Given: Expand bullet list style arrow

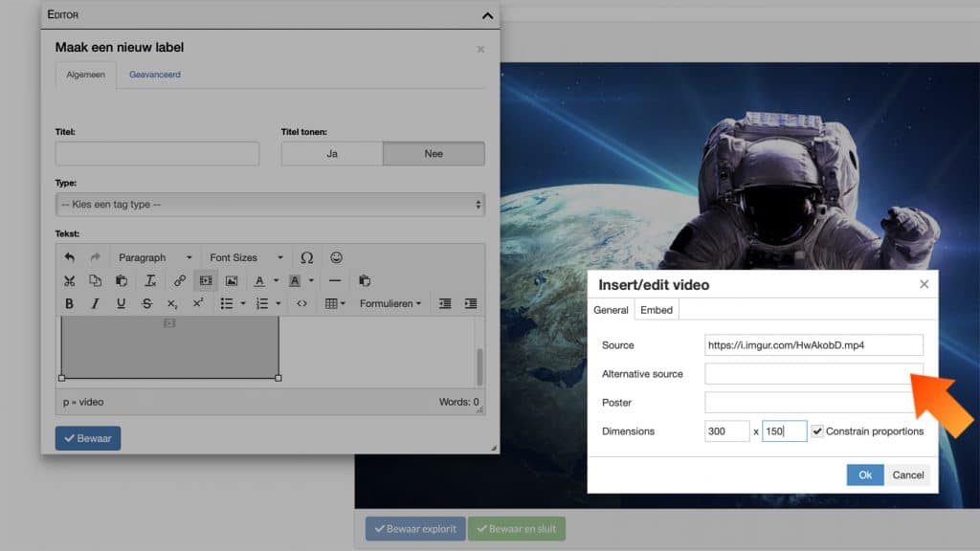Looking at the screenshot, I should click(243, 303).
